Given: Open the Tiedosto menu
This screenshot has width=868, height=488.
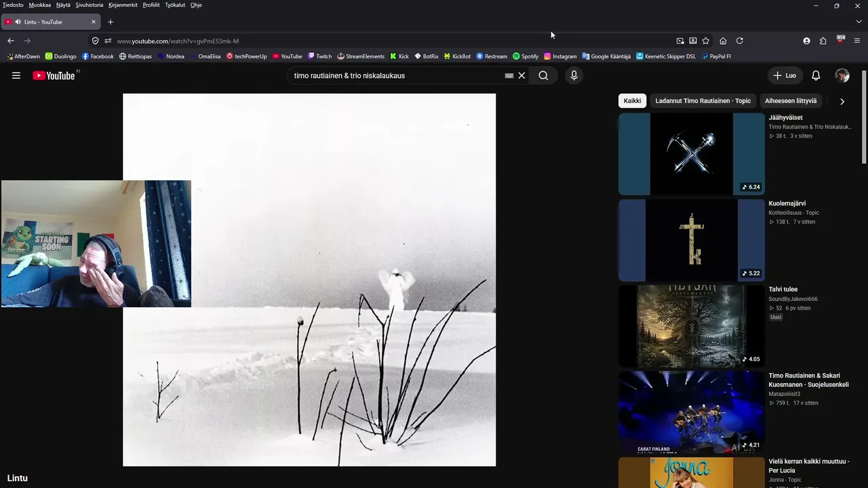Looking at the screenshot, I should point(13,5).
